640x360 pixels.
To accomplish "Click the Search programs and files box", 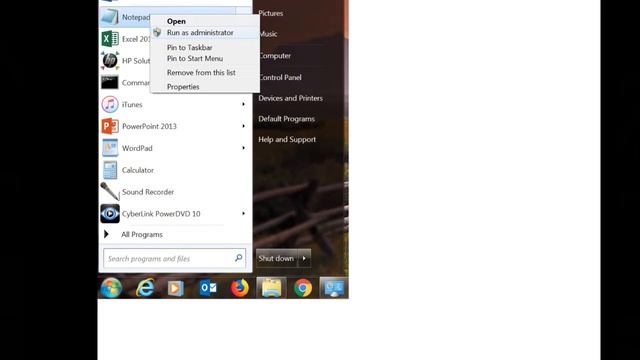I will coord(174,258).
